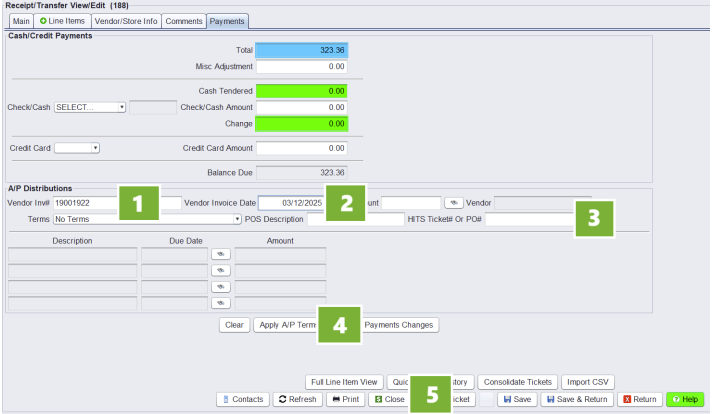
Task: Click the Consolidate Tickets button
Action: pyautogui.click(x=516, y=382)
